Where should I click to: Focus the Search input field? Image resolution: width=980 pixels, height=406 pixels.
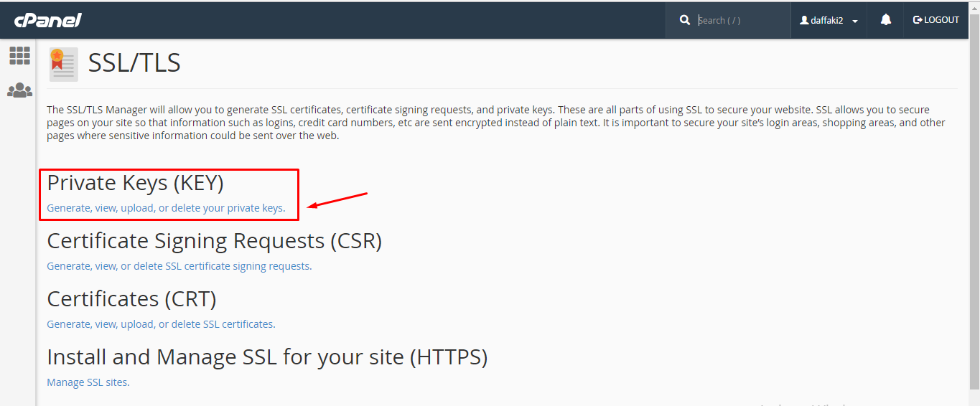[x=739, y=20]
